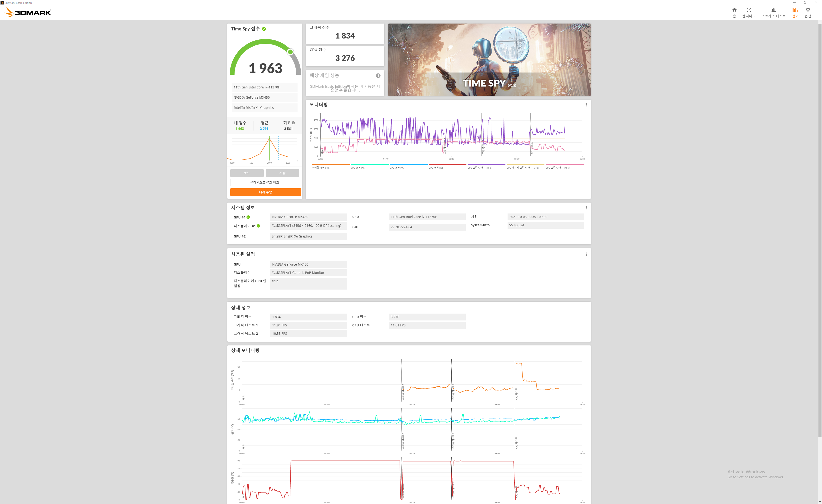Screen dimensions: 822x504
Task: Open the 시스템 정보 panel three-dot menu
Action: click(x=586, y=208)
